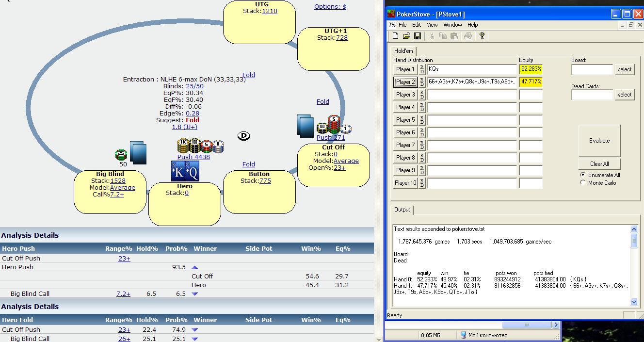
Task: Click the output panel vertical scrollbar
Action: (634, 265)
